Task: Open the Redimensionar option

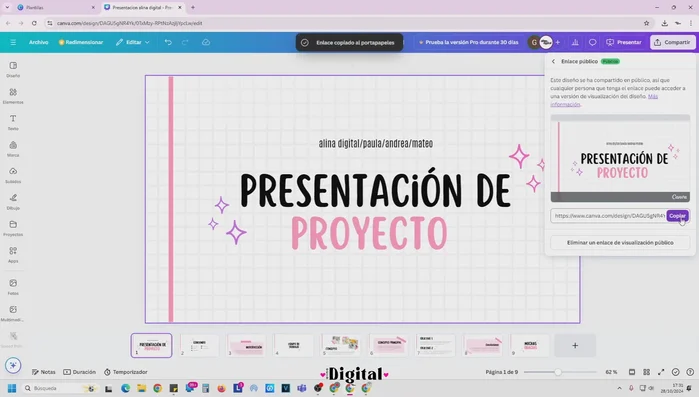Action: pyautogui.click(x=81, y=42)
